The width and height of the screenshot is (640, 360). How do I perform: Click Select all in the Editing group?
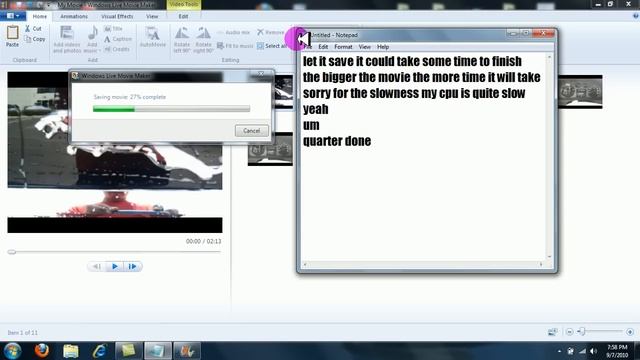click(x=272, y=46)
